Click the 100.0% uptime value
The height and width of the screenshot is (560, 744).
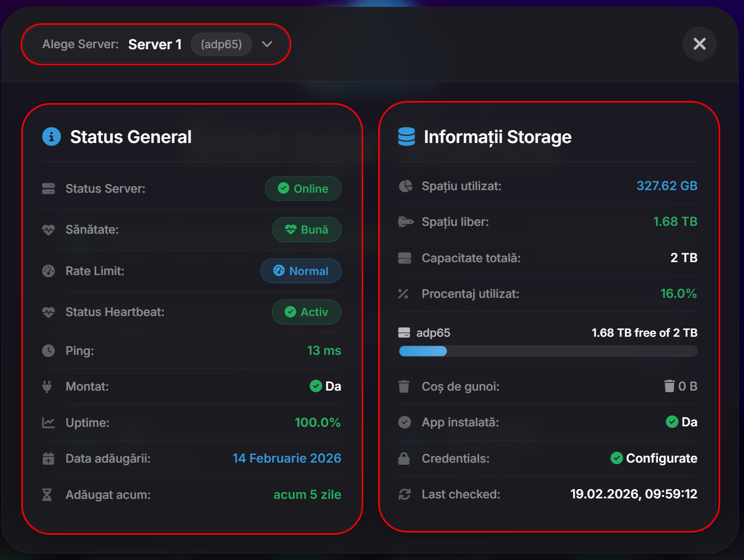pyautogui.click(x=318, y=423)
